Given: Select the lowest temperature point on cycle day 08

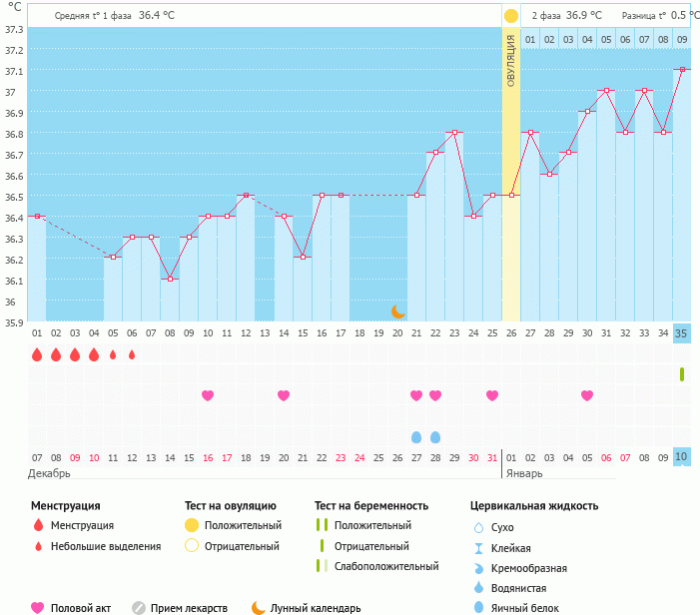Looking at the screenshot, I should pyautogui.click(x=170, y=279).
